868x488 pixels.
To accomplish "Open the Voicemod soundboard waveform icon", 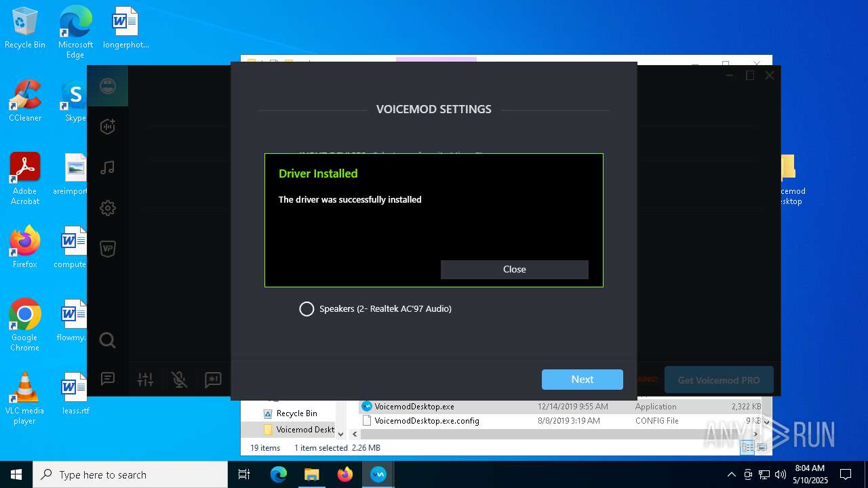I will [107, 127].
